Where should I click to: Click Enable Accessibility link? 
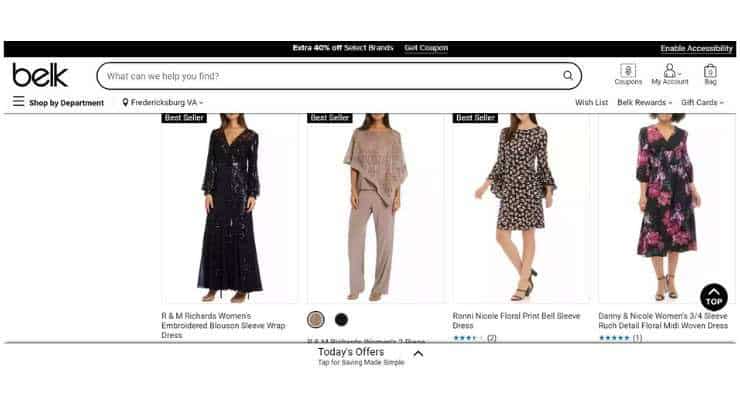[x=696, y=49]
